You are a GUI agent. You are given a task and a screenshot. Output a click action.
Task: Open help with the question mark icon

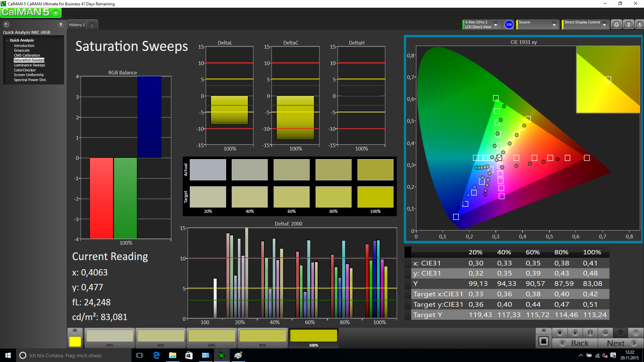629,24
